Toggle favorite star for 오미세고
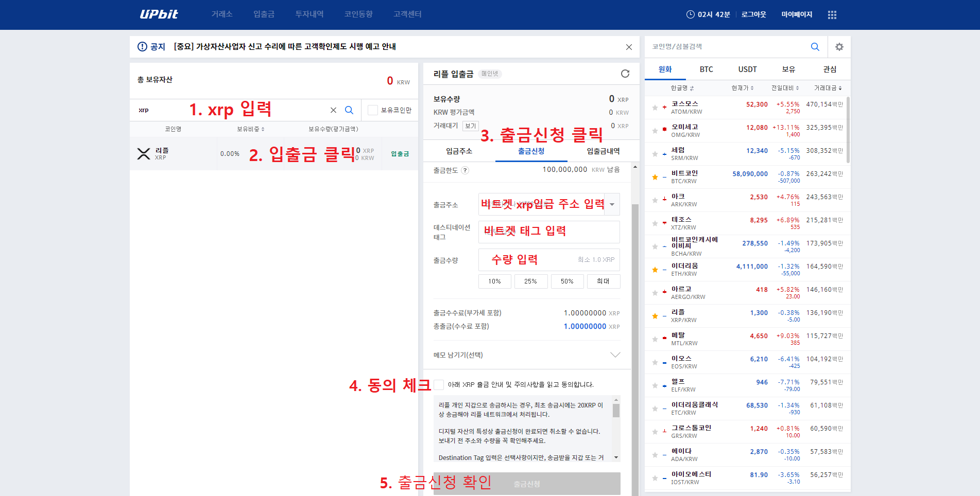This screenshot has height=496, width=980. pos(655,131)
